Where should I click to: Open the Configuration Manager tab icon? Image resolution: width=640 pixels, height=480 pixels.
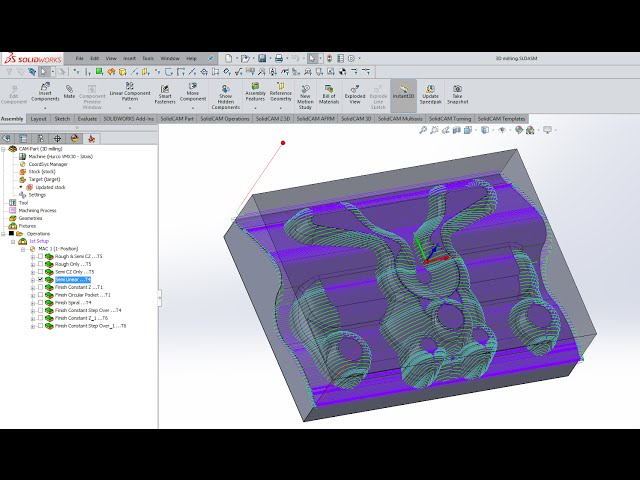pos(40,138)
